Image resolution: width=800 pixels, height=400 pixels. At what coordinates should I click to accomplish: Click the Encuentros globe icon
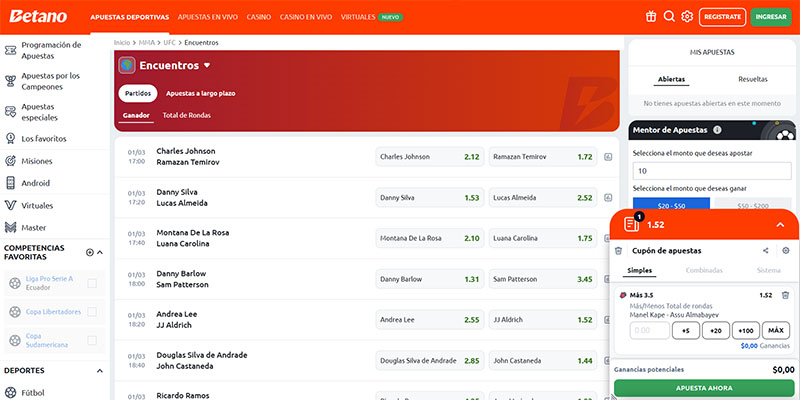127,65
